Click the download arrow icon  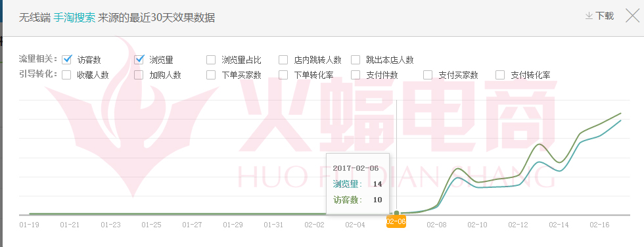589,16
